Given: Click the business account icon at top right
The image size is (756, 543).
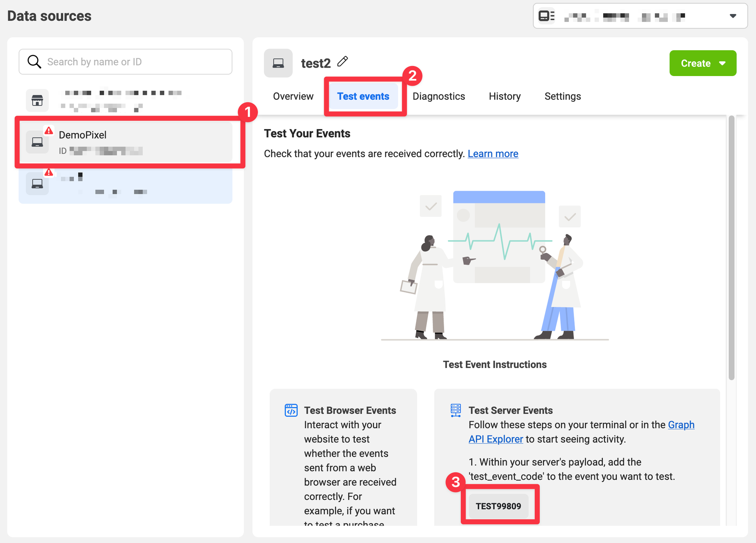Looking at the screenshot, I should pos(546,16).
